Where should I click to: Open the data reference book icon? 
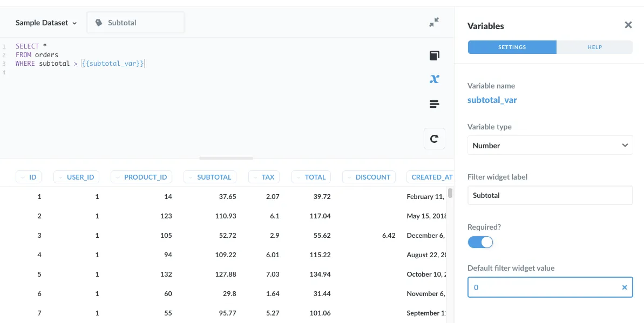[434, 54]
